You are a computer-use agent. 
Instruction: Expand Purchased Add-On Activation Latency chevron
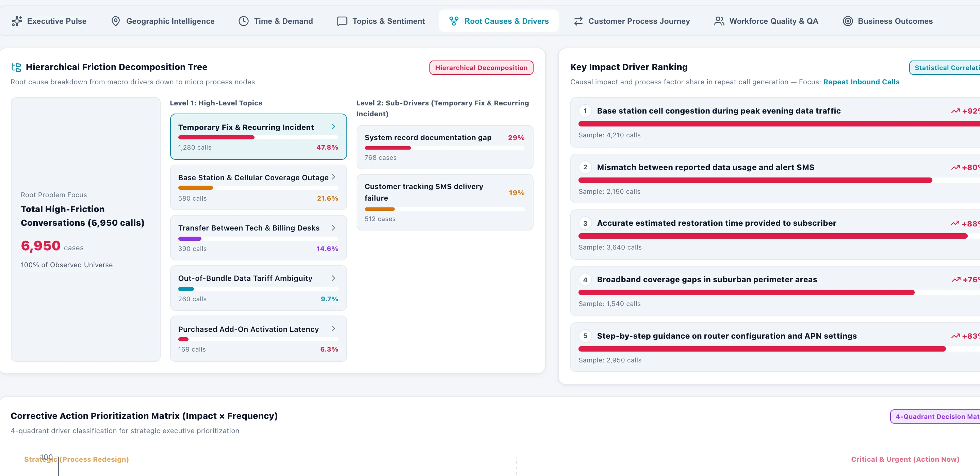click(333, 328)
